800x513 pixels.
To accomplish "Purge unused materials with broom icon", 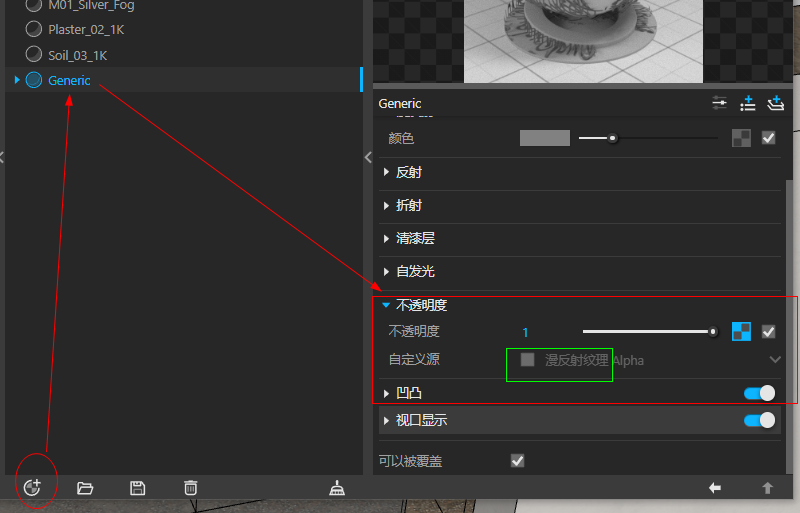I will [x=338, y=487].
